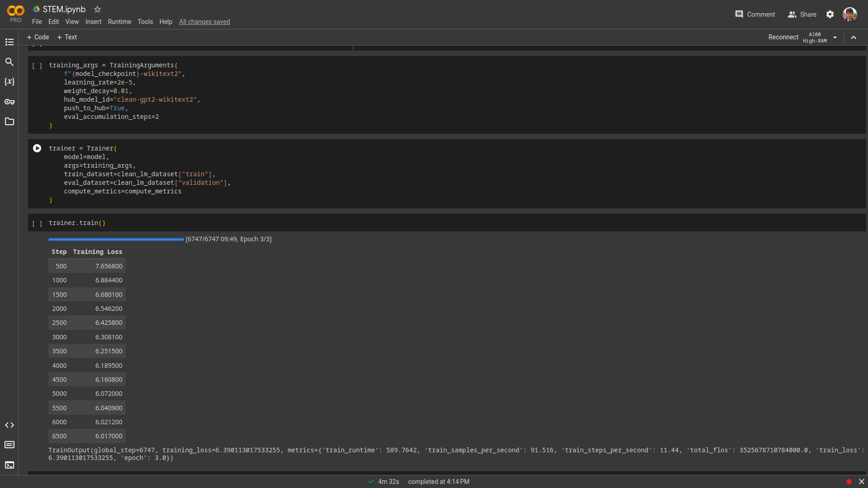
Task: Click the red recording indicator in status bar
Action: (849, 482)
